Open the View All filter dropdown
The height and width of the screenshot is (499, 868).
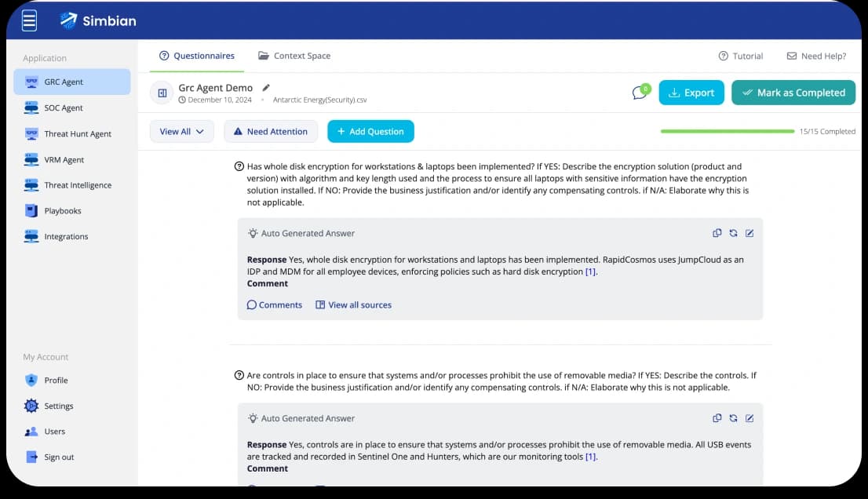(x=181, y=131)
